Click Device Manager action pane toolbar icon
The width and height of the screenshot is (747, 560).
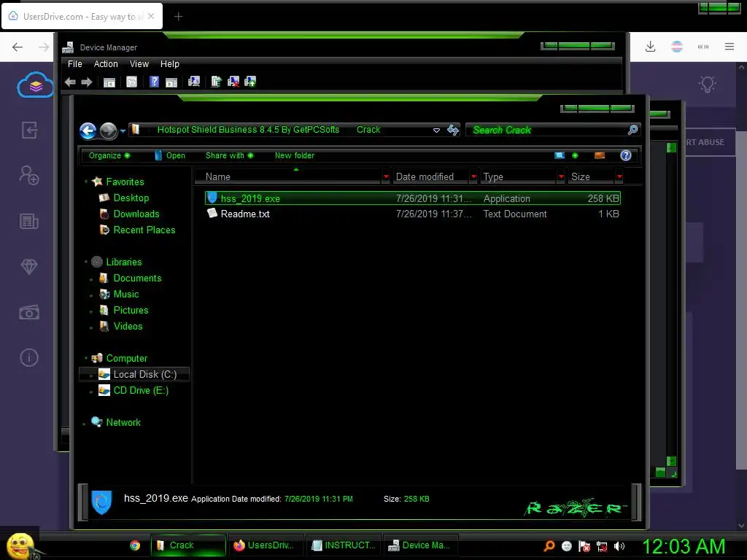[x=171, y=82]
